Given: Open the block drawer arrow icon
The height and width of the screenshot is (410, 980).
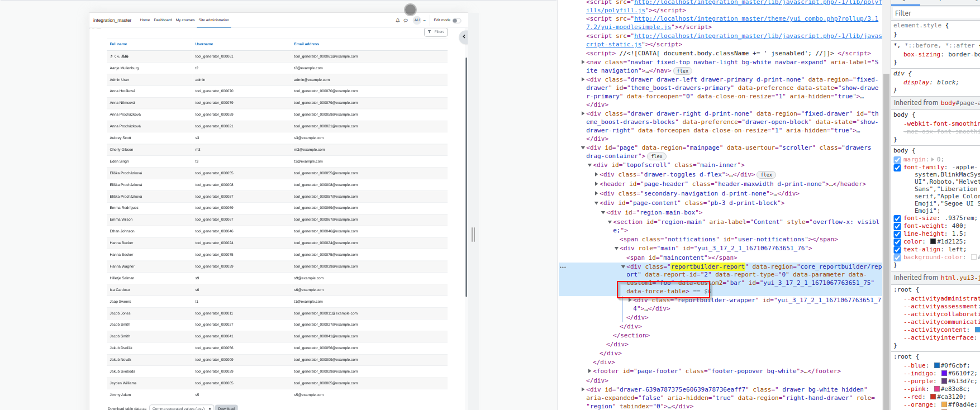Looking at the screenshot, I should pyautogui.click(x=464, y=37).
